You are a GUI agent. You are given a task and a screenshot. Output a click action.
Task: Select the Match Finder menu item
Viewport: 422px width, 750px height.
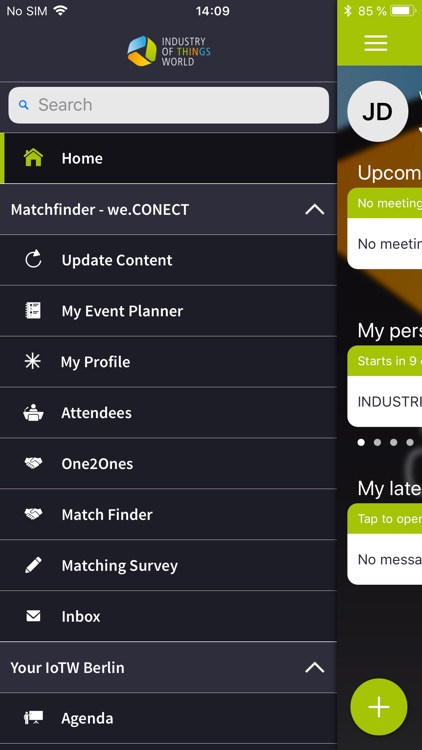point(168,514)
